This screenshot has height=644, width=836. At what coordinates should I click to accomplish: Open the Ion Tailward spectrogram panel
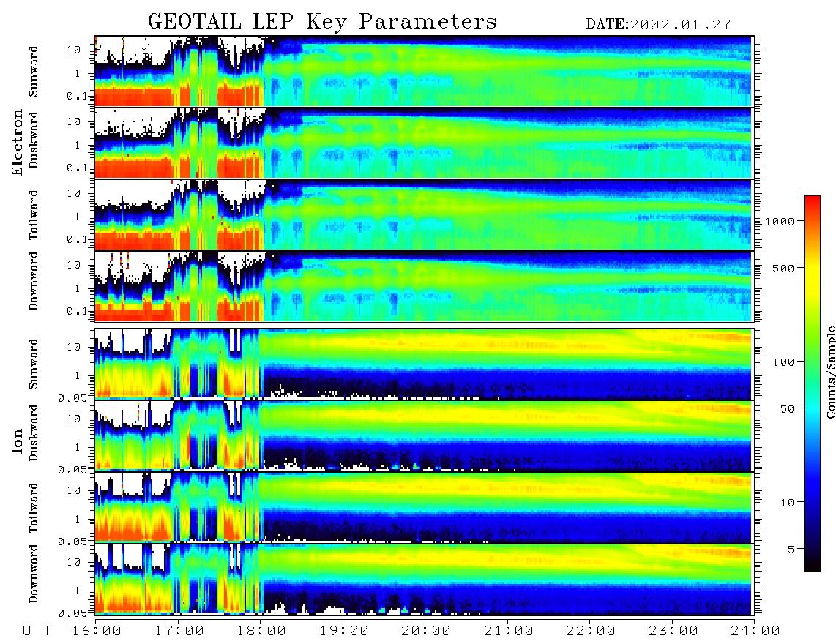425,507
